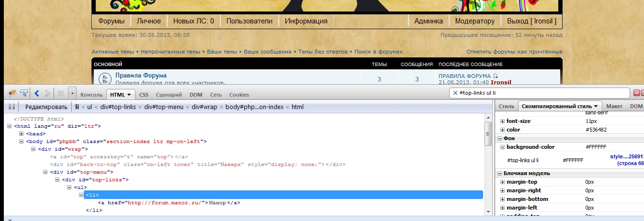Open the Скомпилированный стиль tab dropdown
The width and height of the screenshot is (644, 221).
596,106
